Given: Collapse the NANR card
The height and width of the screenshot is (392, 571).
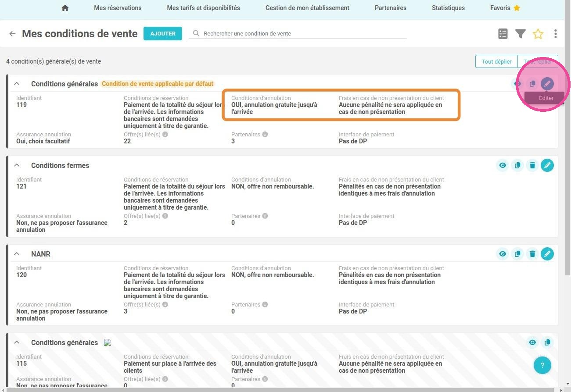Looking at the screenshot, I should pyautogui.click(x=17, y=254).
